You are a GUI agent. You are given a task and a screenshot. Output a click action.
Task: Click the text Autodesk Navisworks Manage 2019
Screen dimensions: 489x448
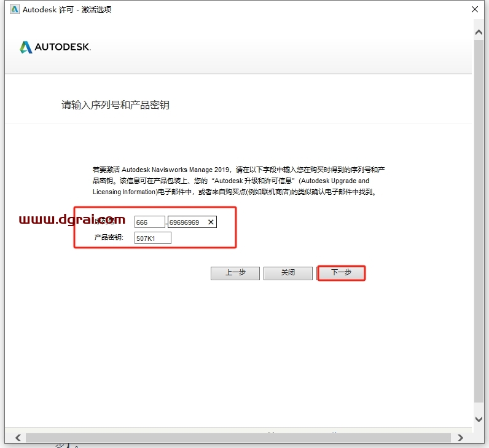click(175, 170)
